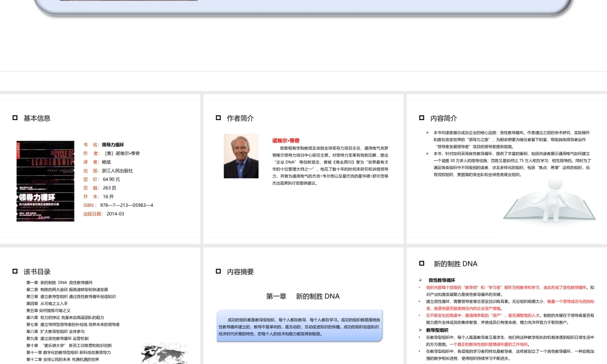Click the ISBN number line
Image resolution: width=607 pixels, height=364 pixels.
point(118,205)
